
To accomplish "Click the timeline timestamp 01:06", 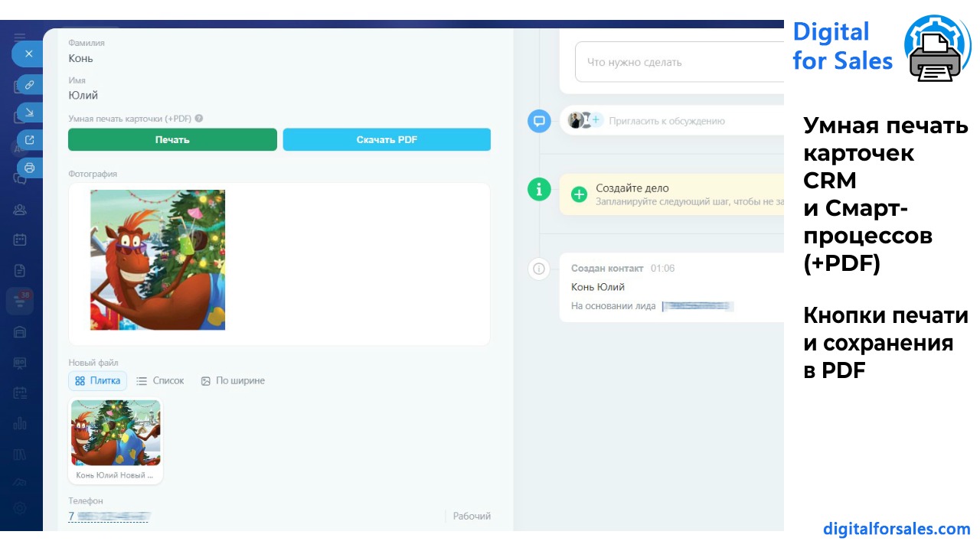I will [662, 269].
